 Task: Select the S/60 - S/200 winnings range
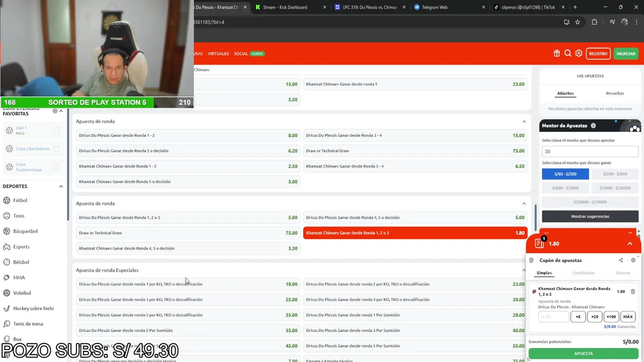pos(565,174)
